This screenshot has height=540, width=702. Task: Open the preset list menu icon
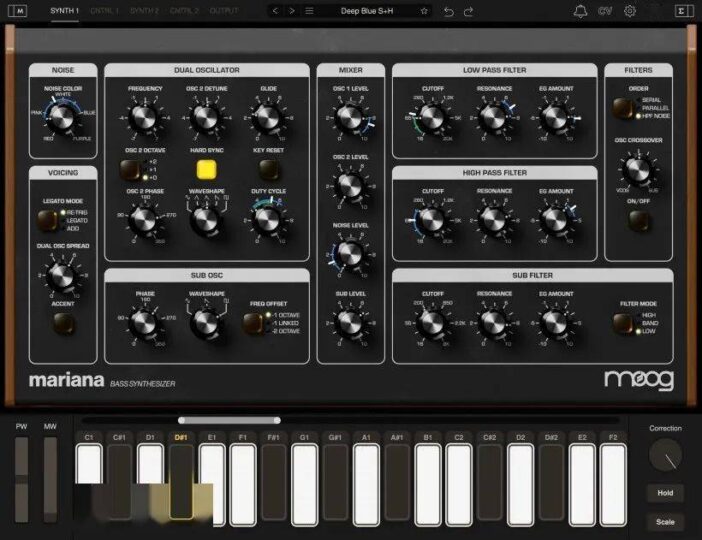(309, 11)
